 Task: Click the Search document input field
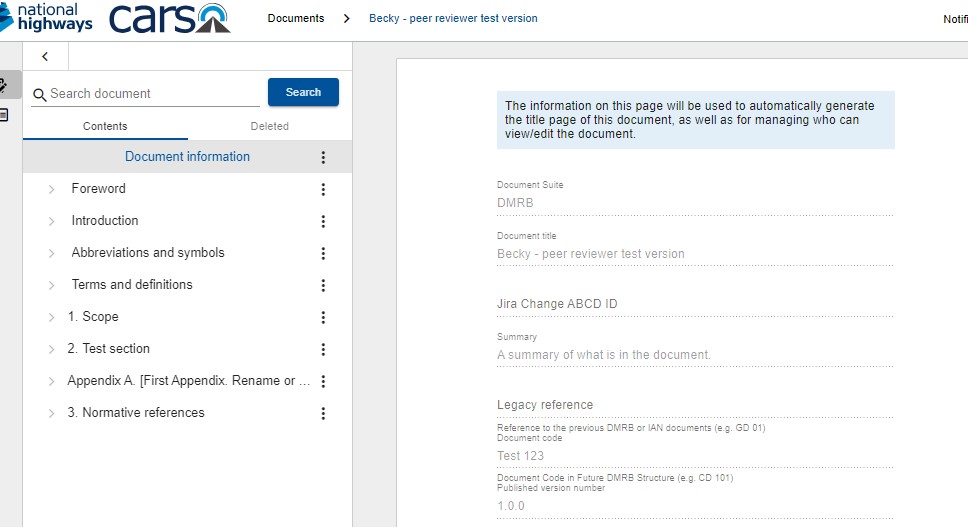tap(153, 93)
